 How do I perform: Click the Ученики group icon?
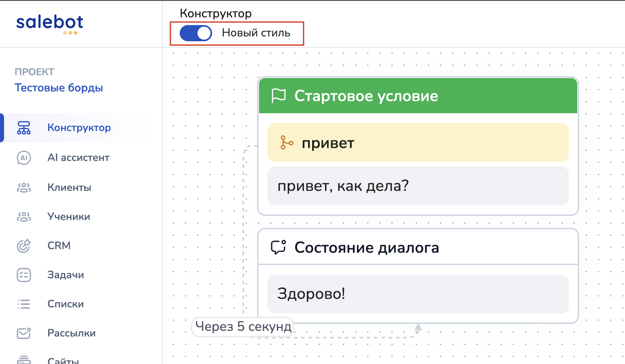tap(23, 217)
